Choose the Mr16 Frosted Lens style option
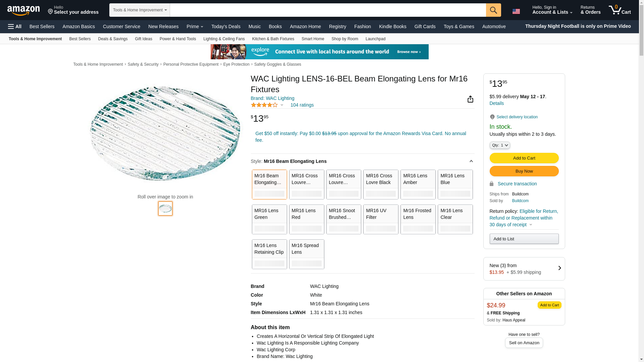Screen dimensions: 644x362 coord(418,219)
